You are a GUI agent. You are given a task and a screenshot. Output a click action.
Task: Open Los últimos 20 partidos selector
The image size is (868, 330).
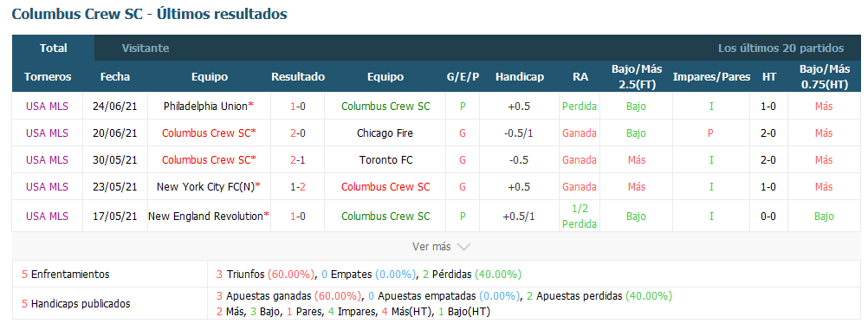pyautogui.click(x=781, y=49)
